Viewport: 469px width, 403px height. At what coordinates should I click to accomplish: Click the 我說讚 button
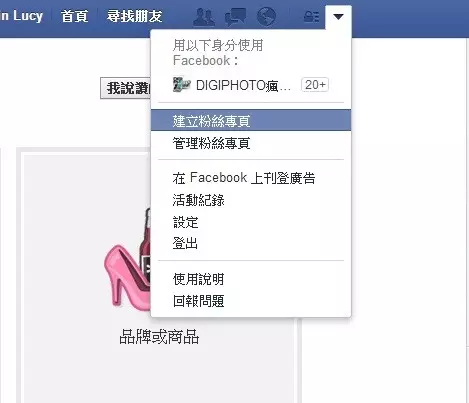126,88
